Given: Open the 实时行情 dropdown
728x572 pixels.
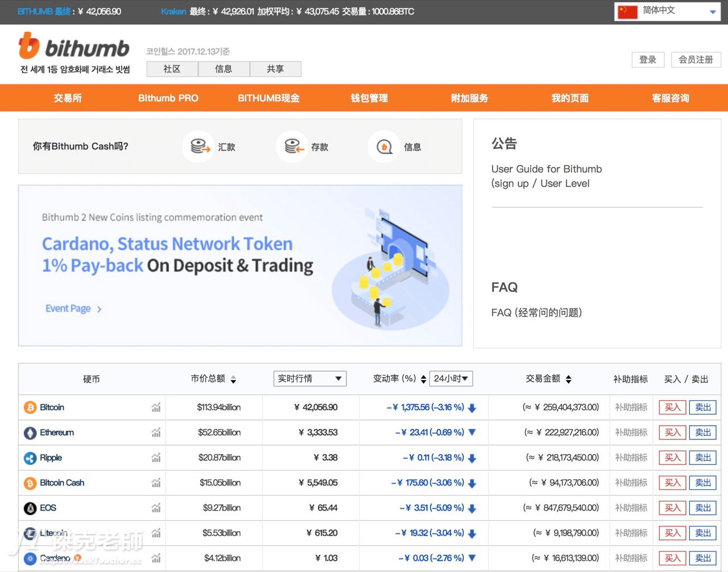Looking at the screenshot, I should pyautogui.click(x=310, y=378).
